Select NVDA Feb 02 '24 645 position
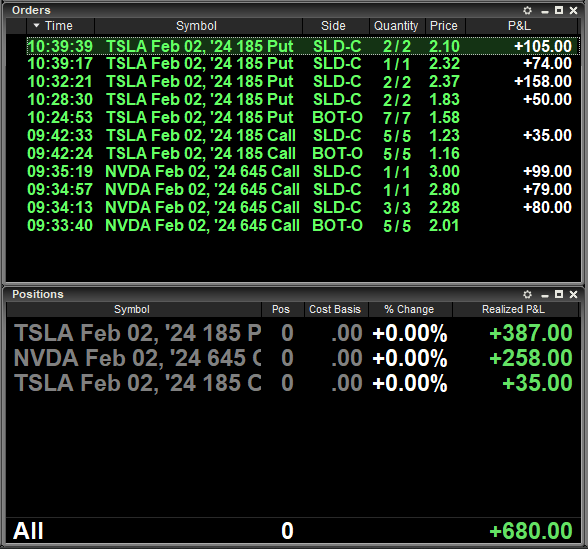This screenshot has height=549, width=588. (293, 358)
